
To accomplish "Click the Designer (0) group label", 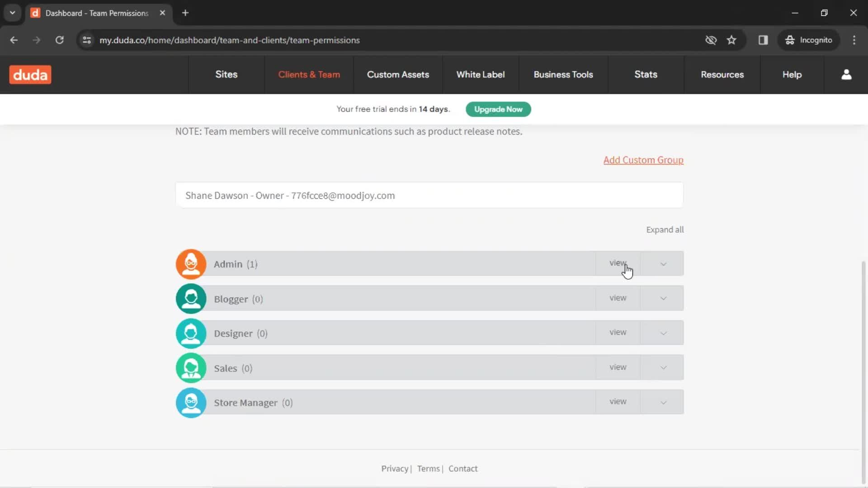I will tap(241, 333).
